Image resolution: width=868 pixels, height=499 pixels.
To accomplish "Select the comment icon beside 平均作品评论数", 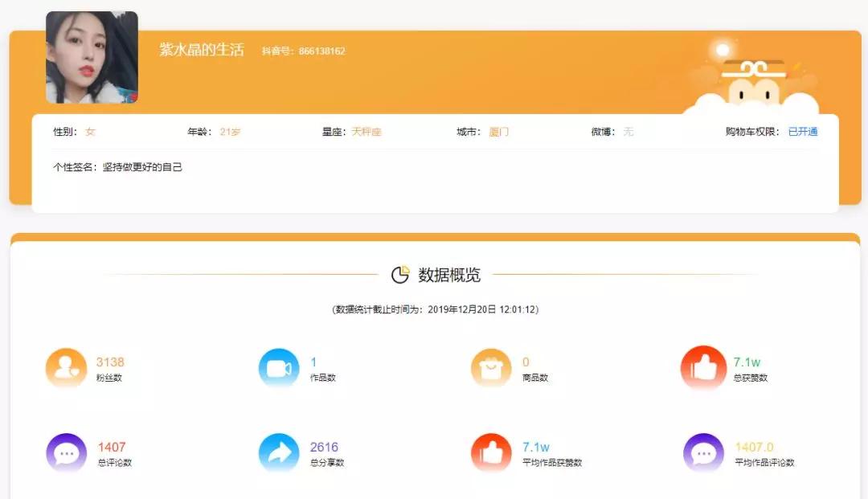I will coord(703,452).
